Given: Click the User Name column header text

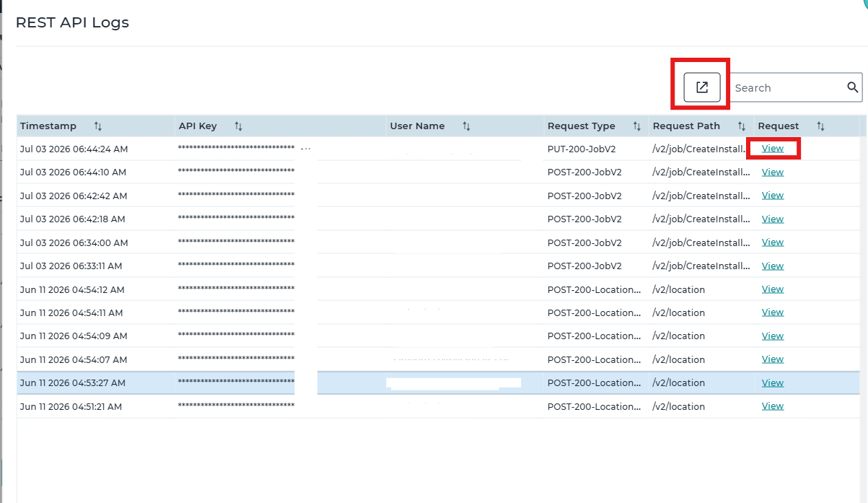Looking at the screenshot, I should 417,126.
